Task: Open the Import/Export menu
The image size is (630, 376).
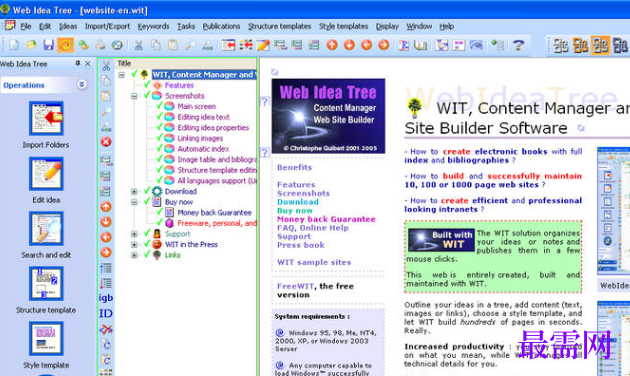Action: (x=107, y=27)
